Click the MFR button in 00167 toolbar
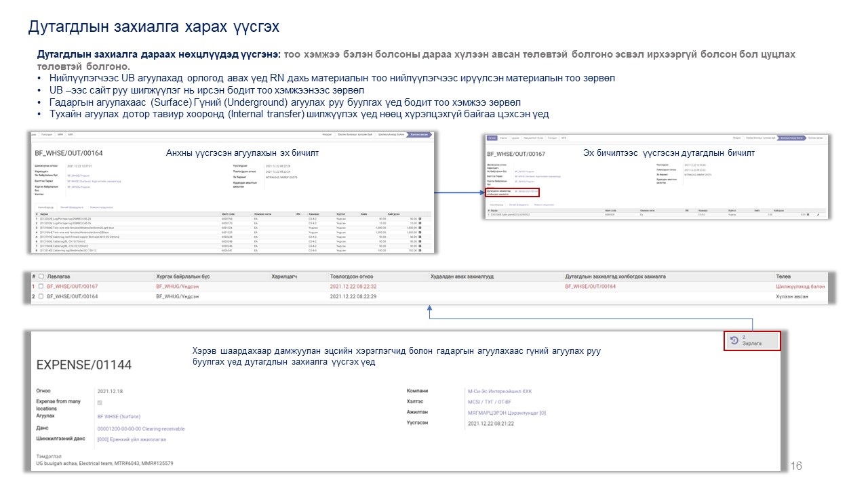The image size is (868, 488). [x=564, y=138]
